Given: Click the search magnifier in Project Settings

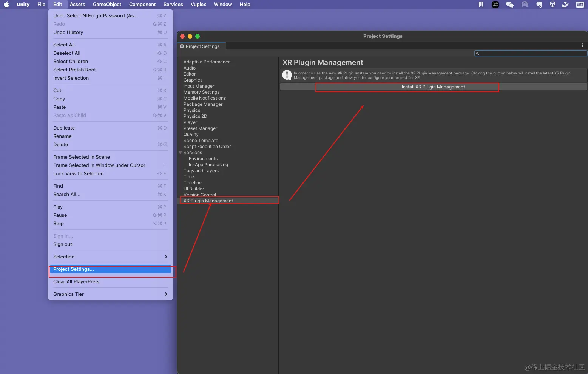Looking at the screenshot, I should coord(477,53).
